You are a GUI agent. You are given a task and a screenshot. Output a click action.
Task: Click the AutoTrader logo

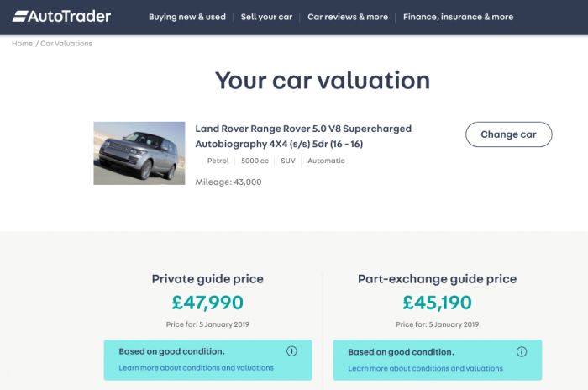[x=61, y=17]
